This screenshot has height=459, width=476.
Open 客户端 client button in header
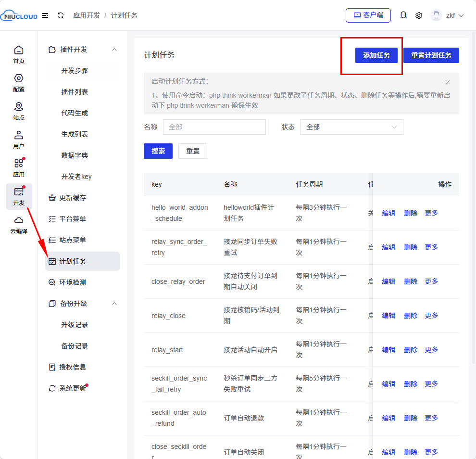coord(368,15)
